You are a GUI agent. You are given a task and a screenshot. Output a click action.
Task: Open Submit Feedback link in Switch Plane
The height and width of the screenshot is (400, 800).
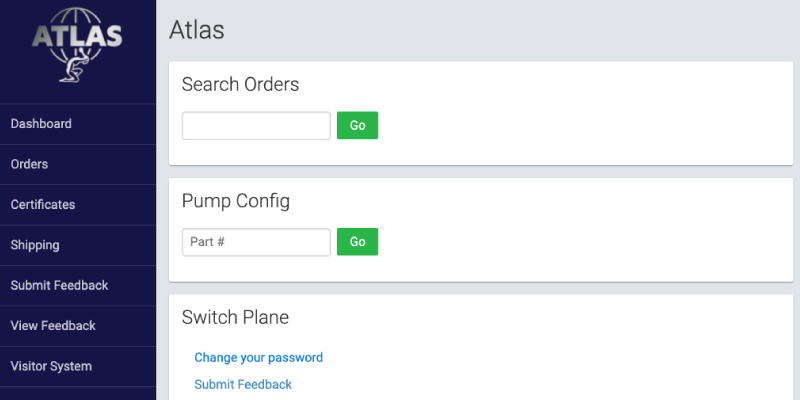[x=243, y=384]
